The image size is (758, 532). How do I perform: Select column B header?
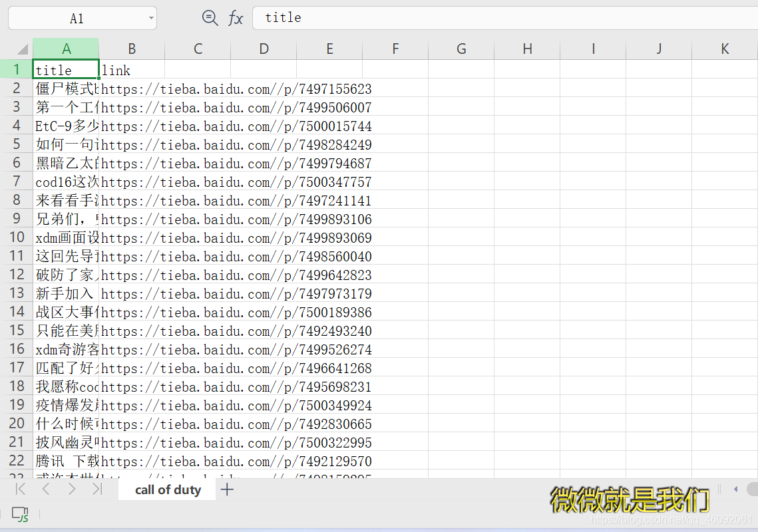(132, 49)
